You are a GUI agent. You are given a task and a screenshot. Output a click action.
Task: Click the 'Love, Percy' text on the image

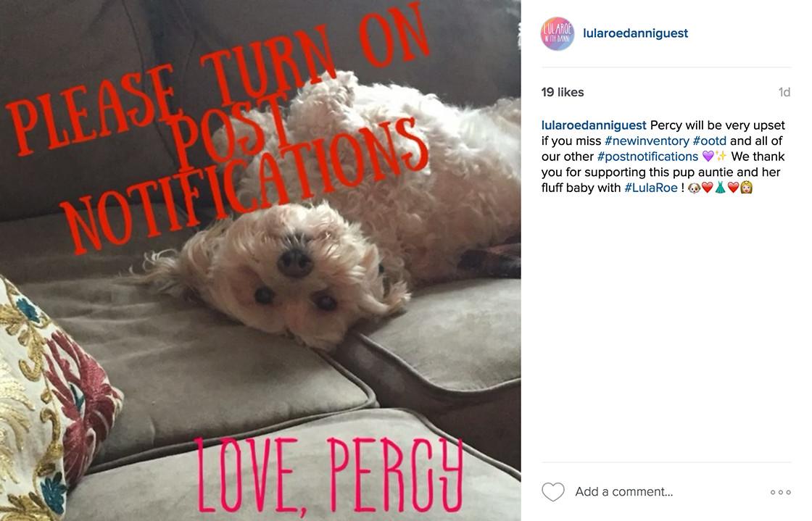pos(329,476)
